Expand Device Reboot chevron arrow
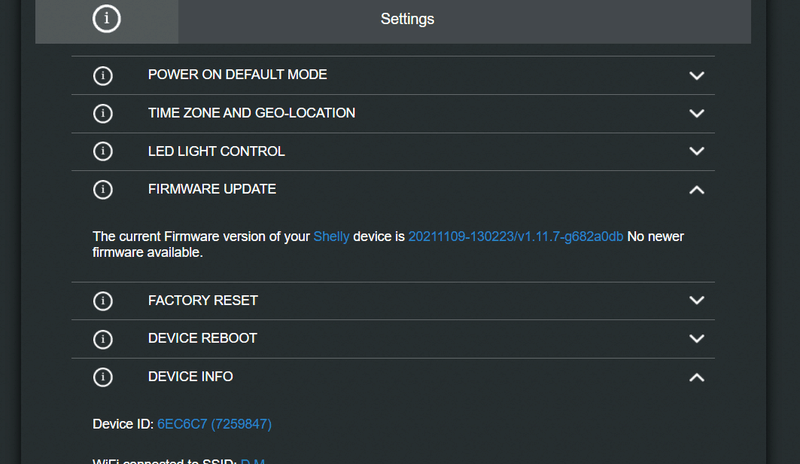 point(696,338)
